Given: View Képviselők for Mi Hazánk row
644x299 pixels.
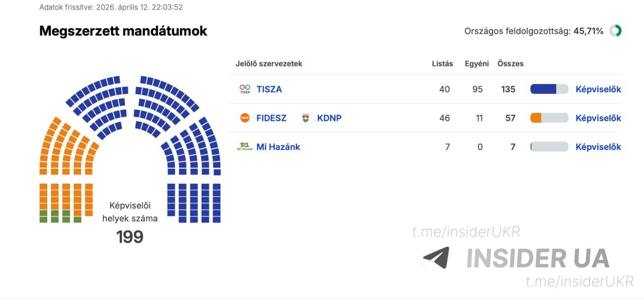Looking at the screenshot, I should click(598, 147).
